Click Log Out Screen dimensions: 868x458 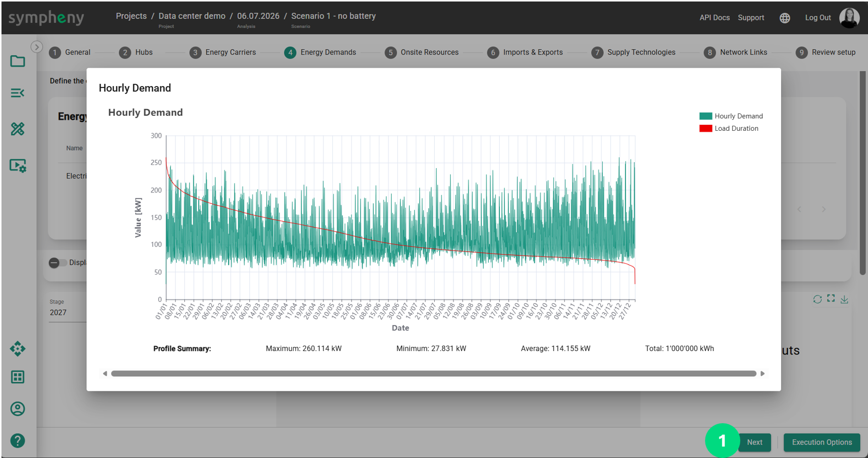(x=818, y=17)
